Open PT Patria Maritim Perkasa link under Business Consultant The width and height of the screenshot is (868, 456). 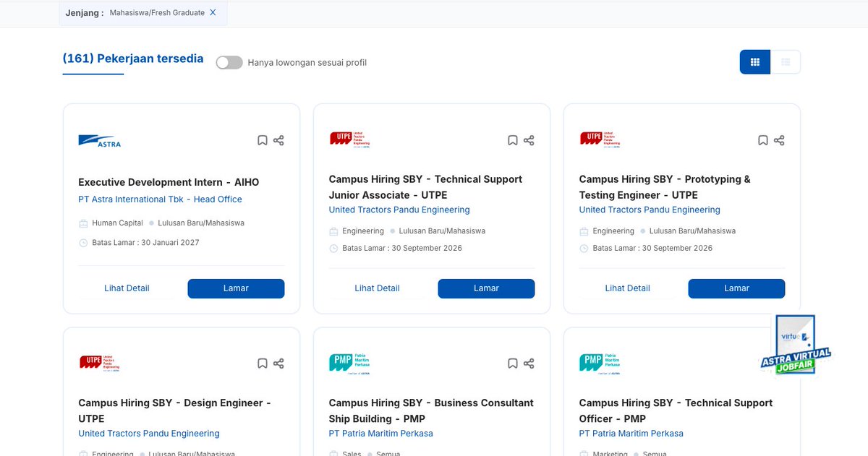tap(381, 434)
